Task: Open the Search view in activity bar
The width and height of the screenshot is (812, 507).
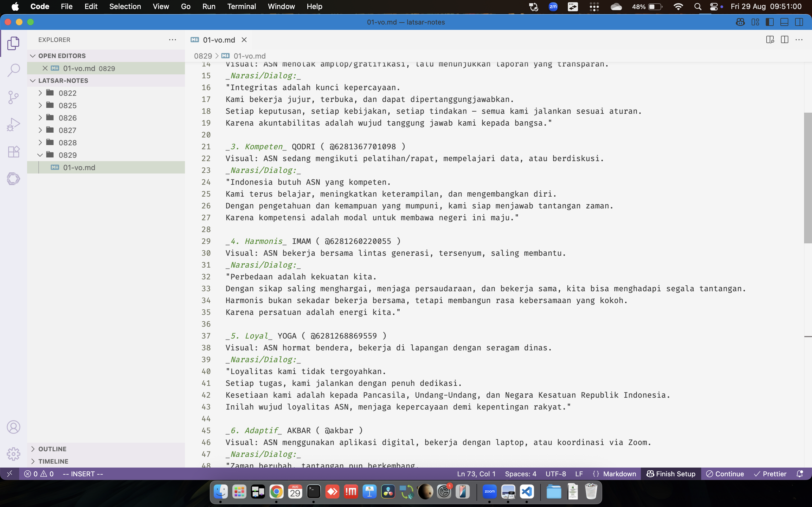Action: click(x=14, y=70)
